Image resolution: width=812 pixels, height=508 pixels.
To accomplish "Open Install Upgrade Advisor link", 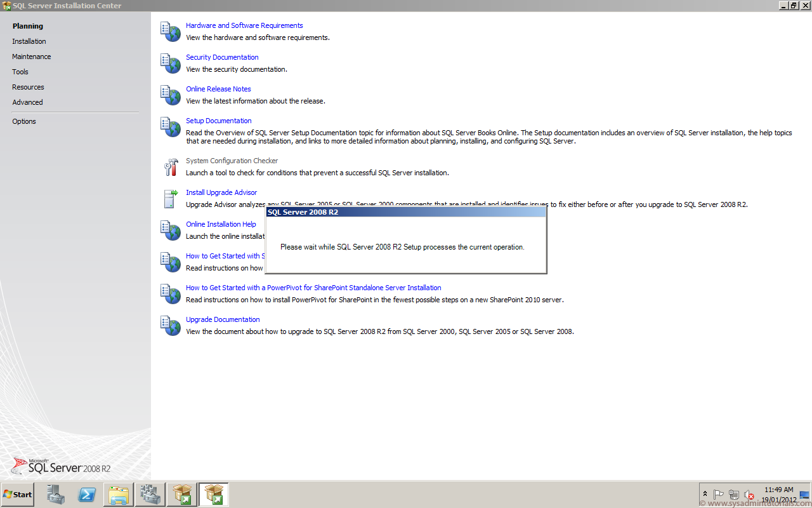I will (221, 192).
